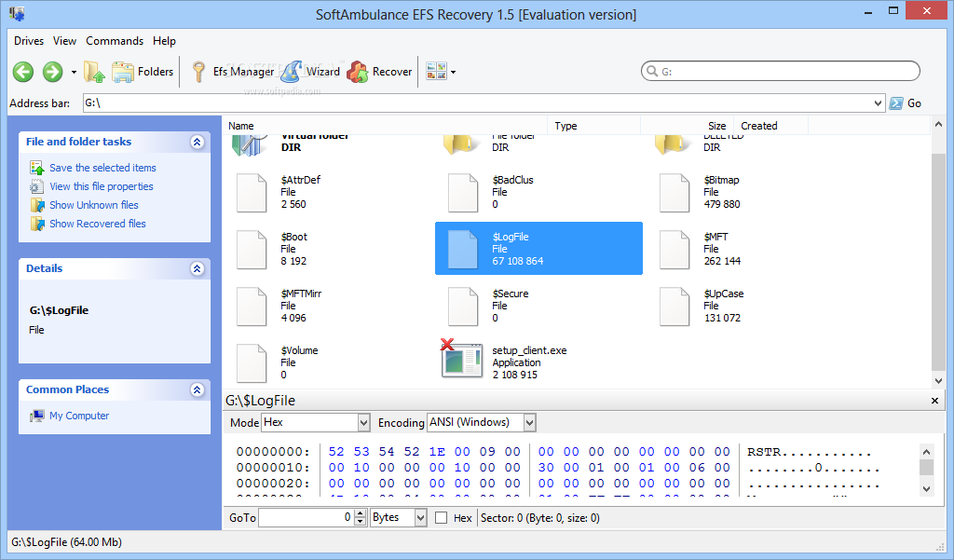Close the G:\$LogFile preview pane
Screen dimensions: 954x560
(x=934, y=401)
